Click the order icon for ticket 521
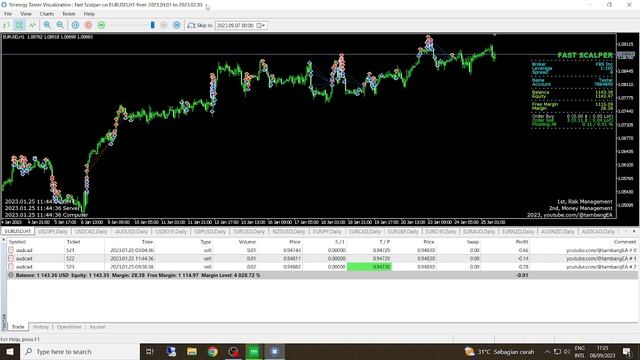 (x=11, y=250)
